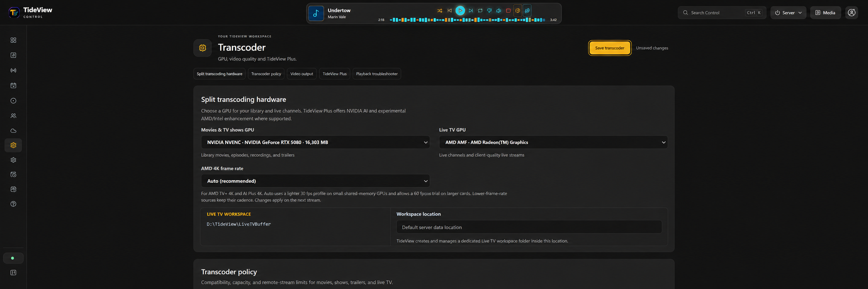Toggle shuffle in the media player
The width and height of the screenshot is (868, 289).
[x=440, y=11]
